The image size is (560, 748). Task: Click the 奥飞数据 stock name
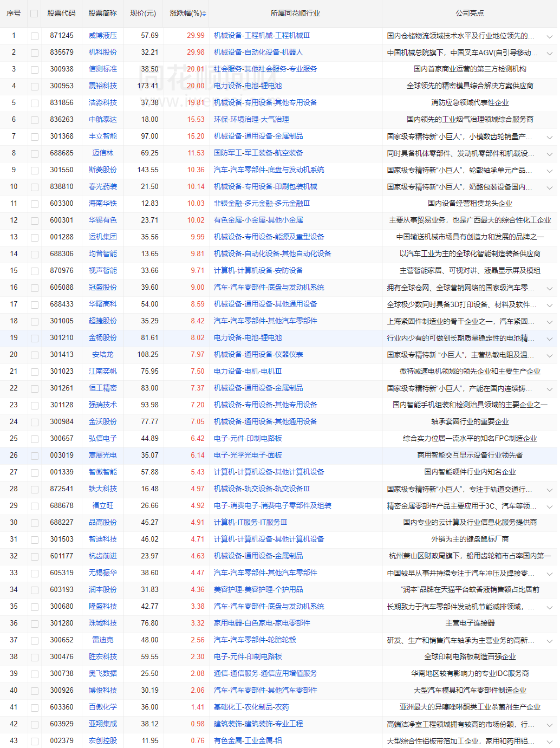coord(103,673)
